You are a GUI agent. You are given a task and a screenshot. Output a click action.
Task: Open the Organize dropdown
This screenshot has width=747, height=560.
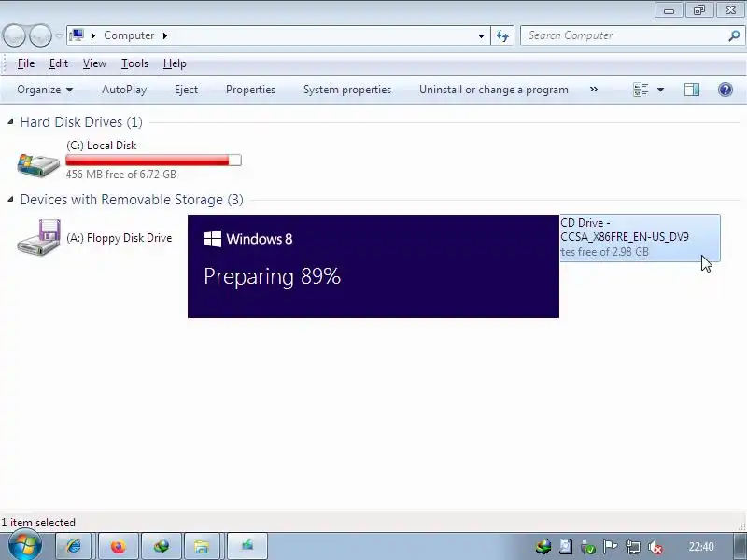coord(45,90)
